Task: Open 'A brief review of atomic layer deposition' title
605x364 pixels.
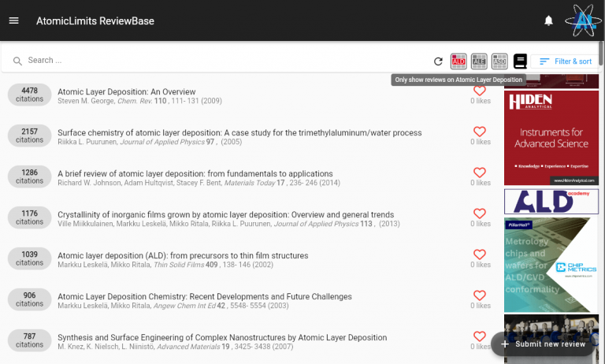Action: tap(195, 173)
